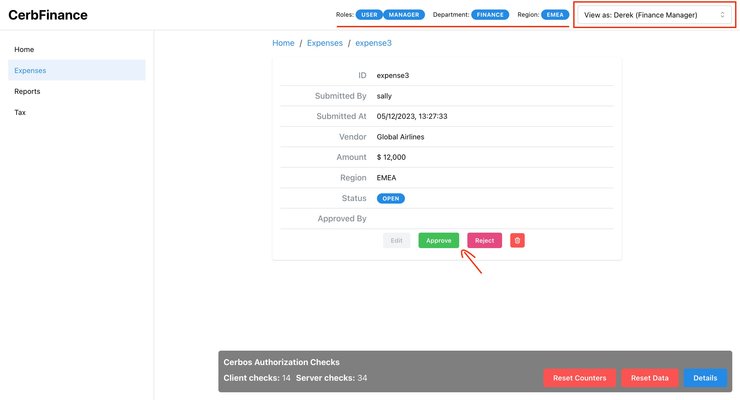Viewport: 740px width, 400px height.
Task: Click the MANAGER role badge
Action: point(404,15)
